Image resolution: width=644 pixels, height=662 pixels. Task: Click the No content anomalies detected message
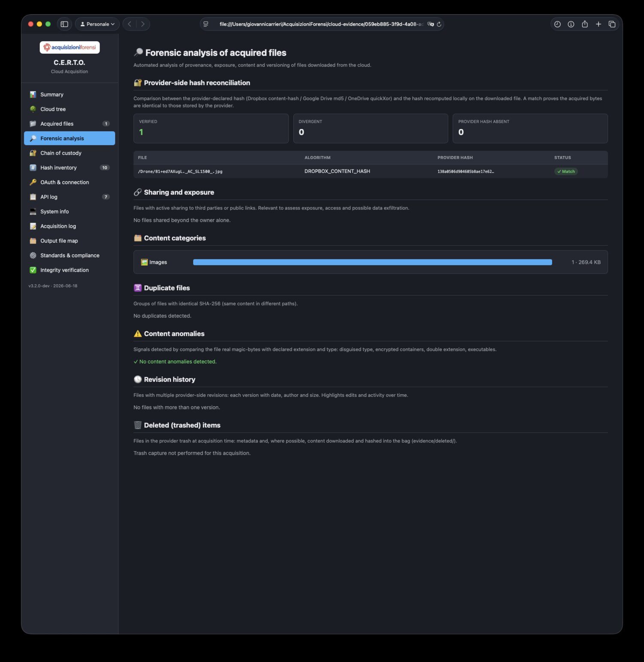pyautogui.click(x=175, y=361)
